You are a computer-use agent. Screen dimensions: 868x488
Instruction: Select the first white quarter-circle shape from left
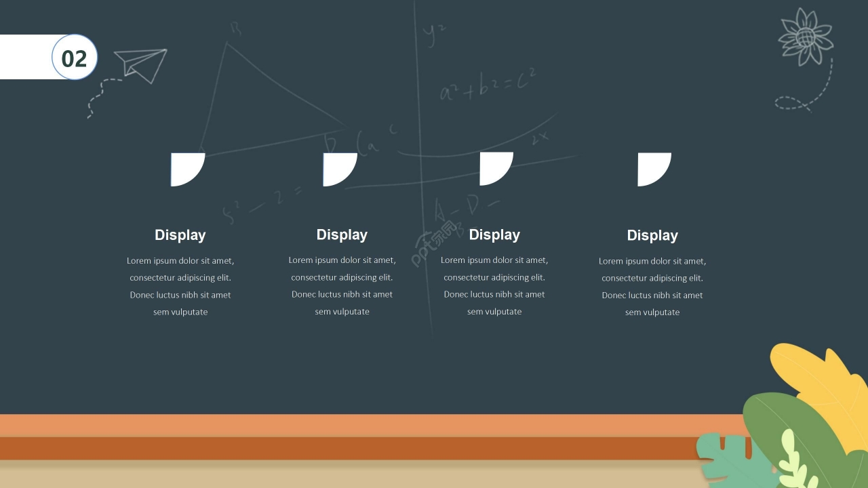(x=188, y=169)
